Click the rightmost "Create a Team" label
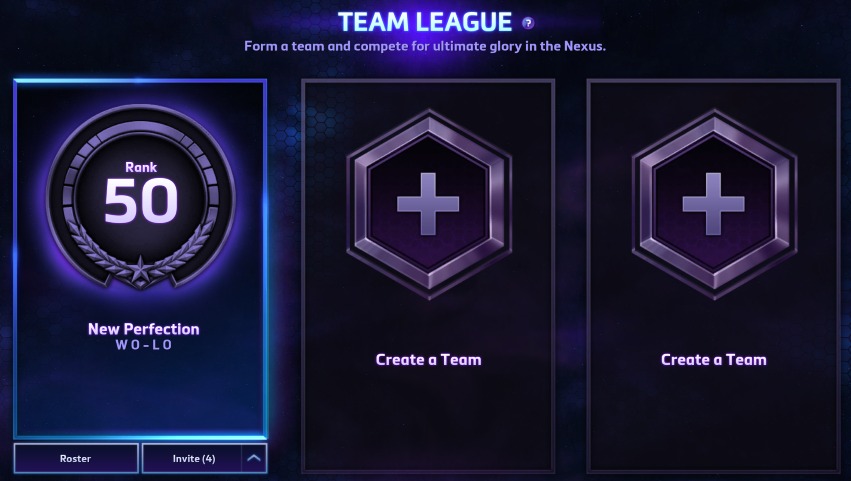851x481 pixels. [x=713, y=359]
